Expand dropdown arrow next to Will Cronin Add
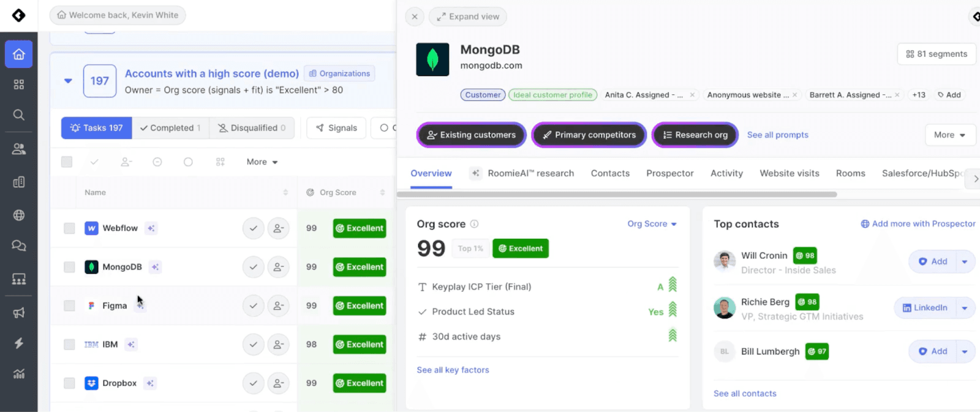Image resolution: width=980 pixels, height=412 pixels. click(965, 262)
